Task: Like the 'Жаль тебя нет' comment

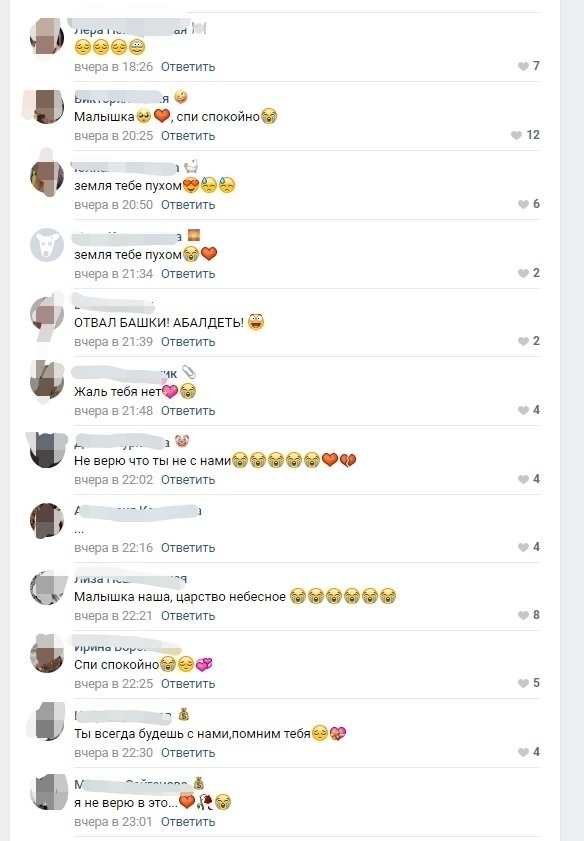Action: [529, 410]
